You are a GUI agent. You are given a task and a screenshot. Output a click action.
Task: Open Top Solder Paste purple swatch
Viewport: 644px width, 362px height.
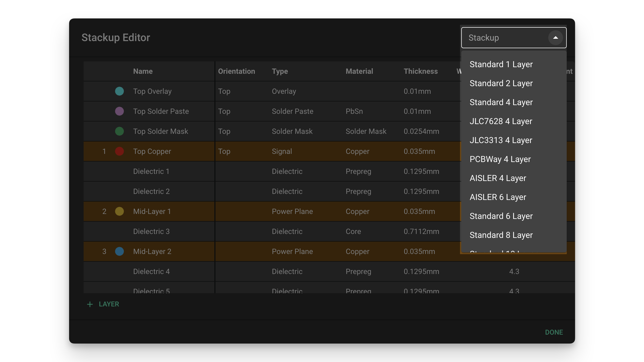pyautogui.click(x=119, y=111)
